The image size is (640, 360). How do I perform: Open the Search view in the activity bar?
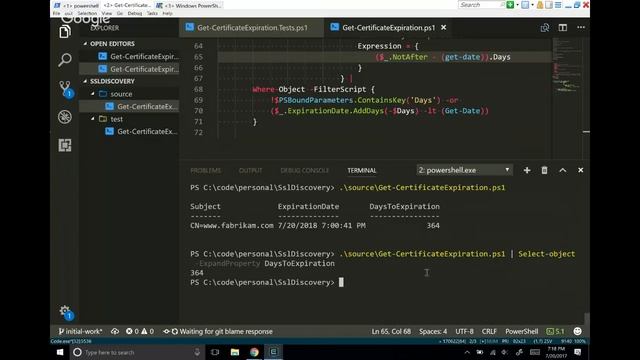[x=64, y=60]
